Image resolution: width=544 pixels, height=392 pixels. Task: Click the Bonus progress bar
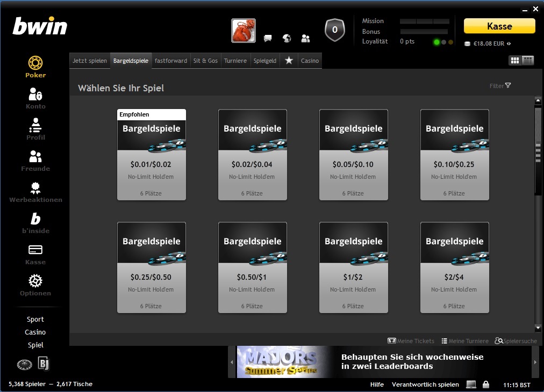(424, 32)
